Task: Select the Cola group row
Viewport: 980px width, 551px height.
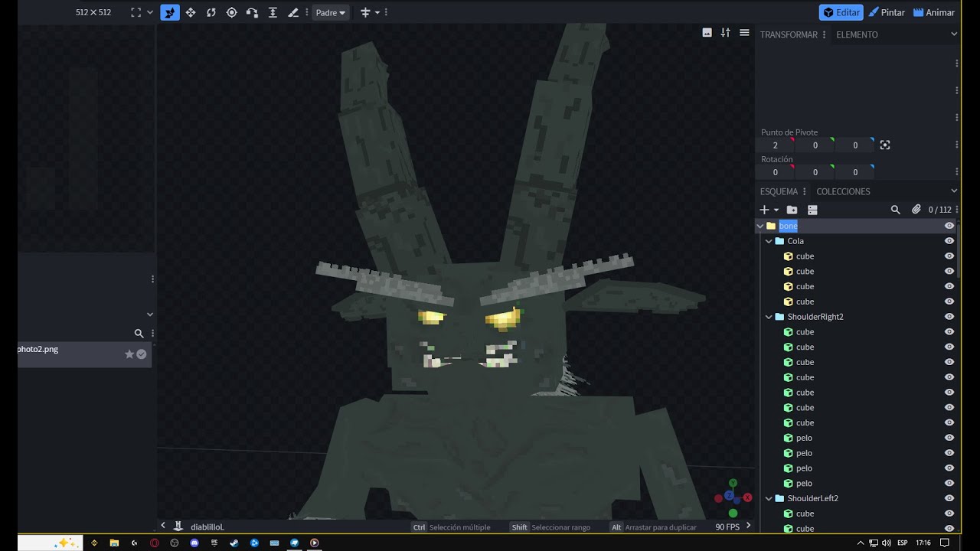Action: pos(856,241)
